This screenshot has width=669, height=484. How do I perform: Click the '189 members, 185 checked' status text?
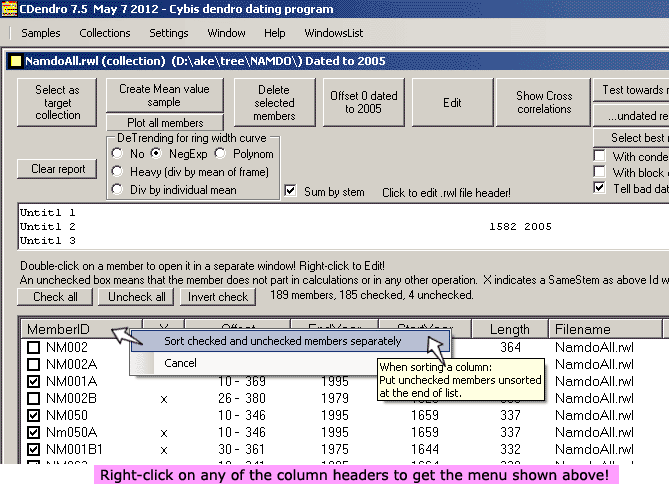click(x=372, y=295)
